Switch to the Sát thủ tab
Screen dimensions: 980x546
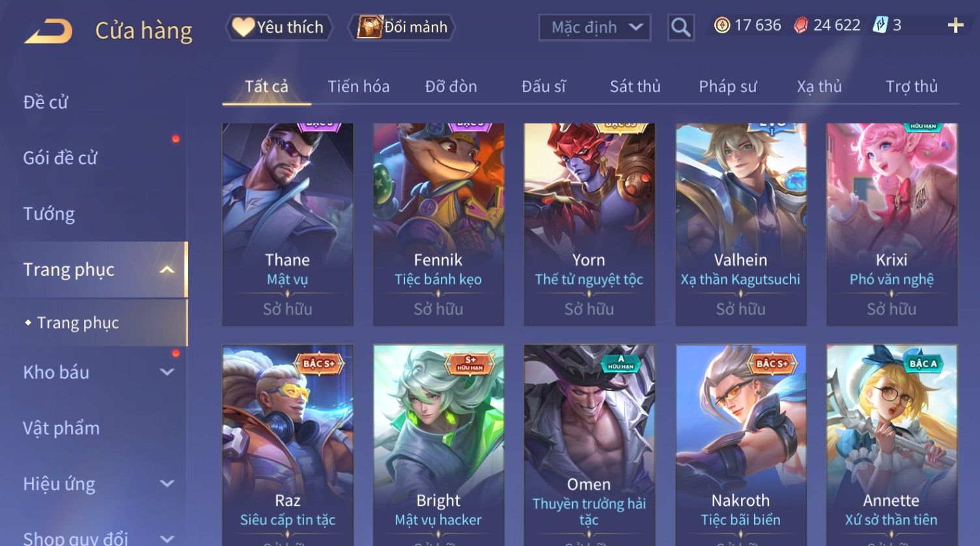tap(635, 87)
